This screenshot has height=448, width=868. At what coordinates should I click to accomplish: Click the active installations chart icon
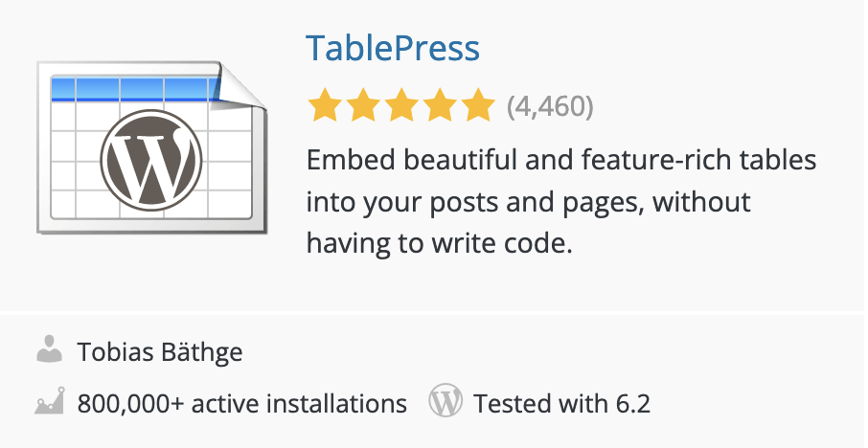pos(49,402)
